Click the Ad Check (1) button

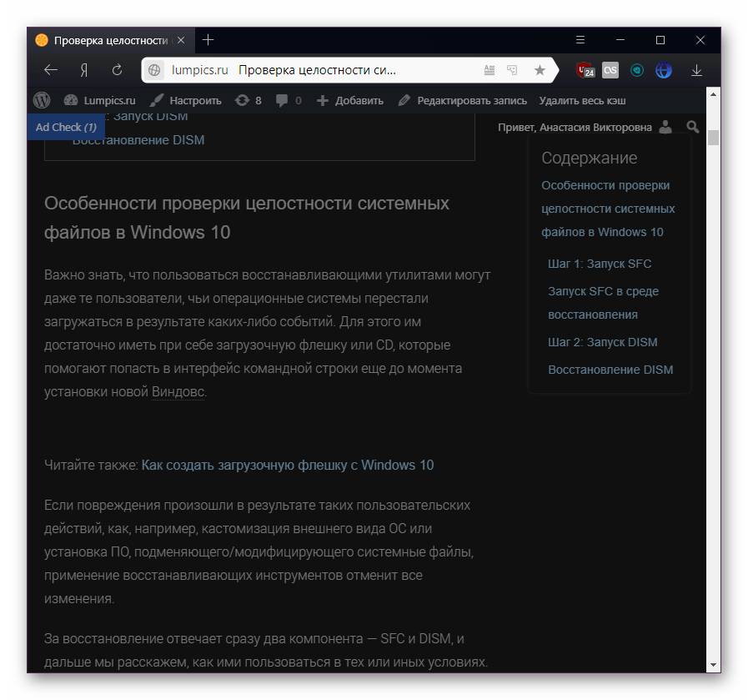(x=66, y=127)
